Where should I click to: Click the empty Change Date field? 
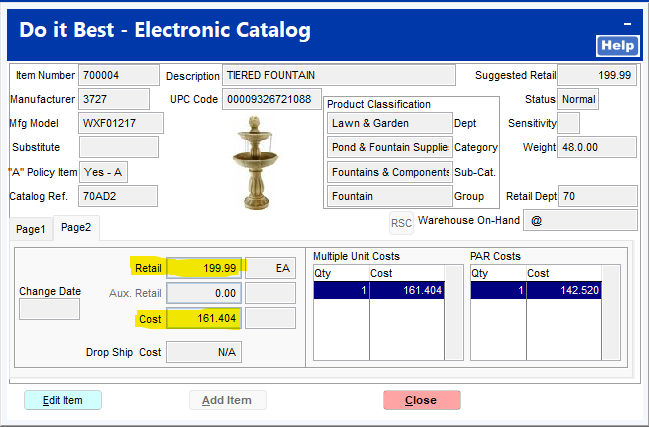[49, 309]
